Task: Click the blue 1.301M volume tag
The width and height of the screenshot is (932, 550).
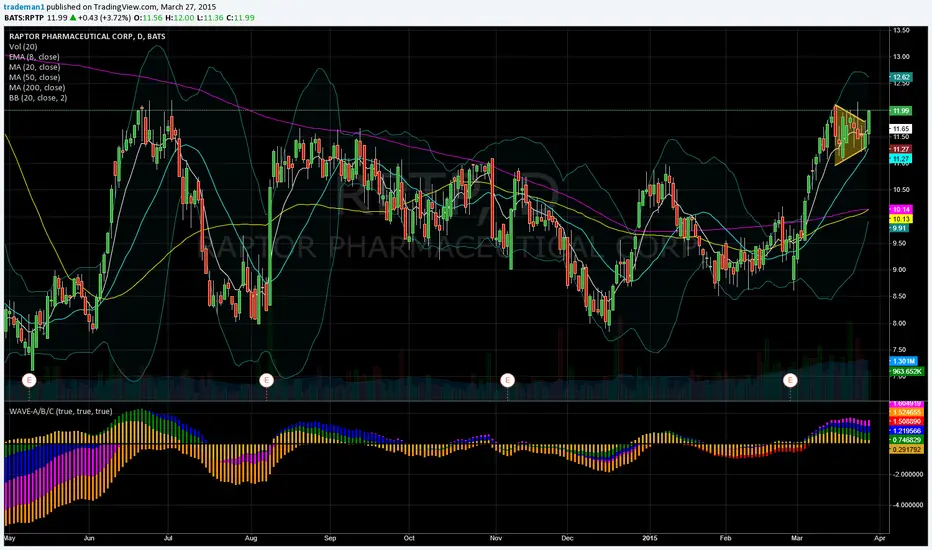Action: [903, 361]
